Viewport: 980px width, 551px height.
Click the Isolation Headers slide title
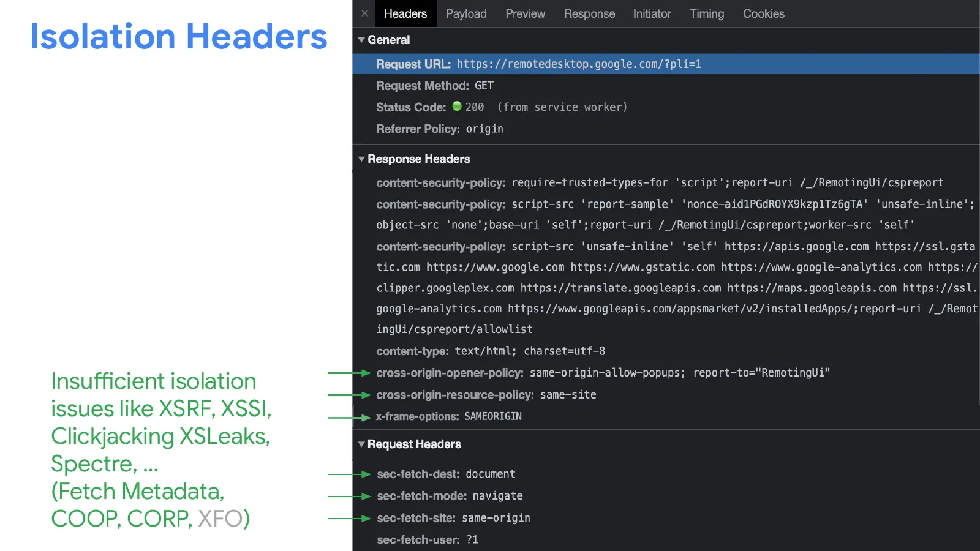click(179, 36)
